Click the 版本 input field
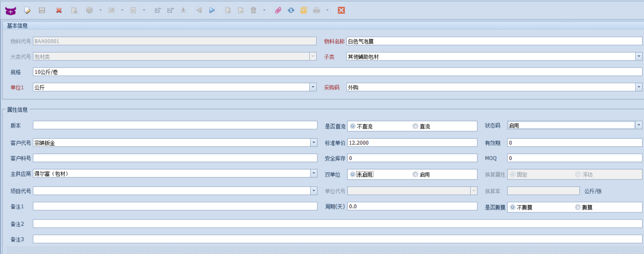644x254 pixels. point(175,125)
